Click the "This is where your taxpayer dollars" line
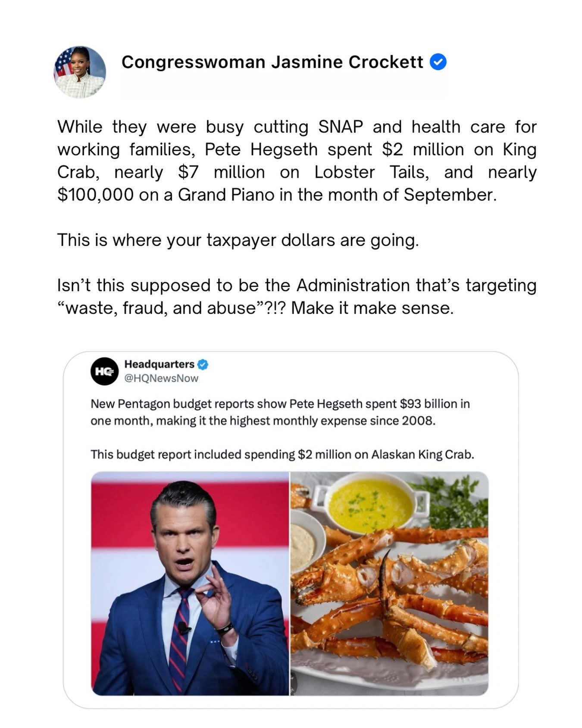 [x=238, y=240]
